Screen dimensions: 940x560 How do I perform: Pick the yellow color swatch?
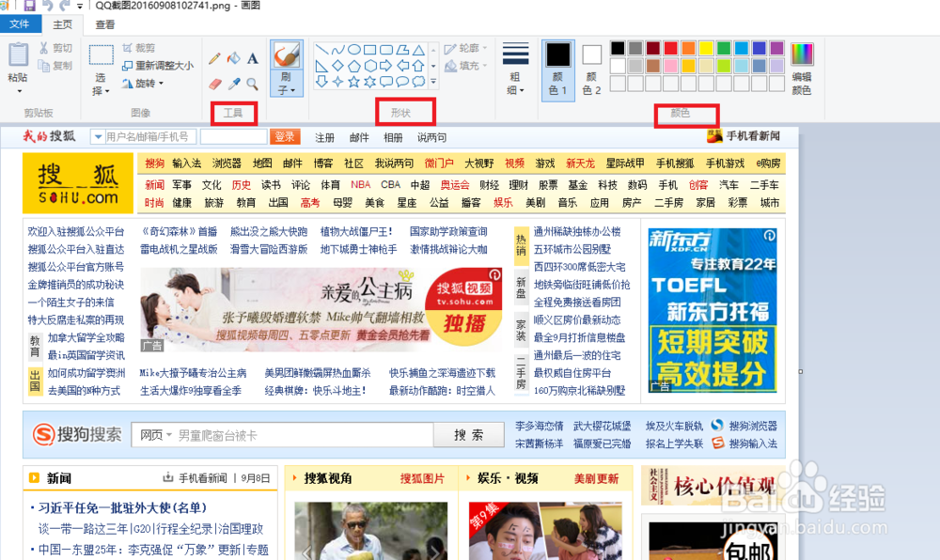point(706,48)
